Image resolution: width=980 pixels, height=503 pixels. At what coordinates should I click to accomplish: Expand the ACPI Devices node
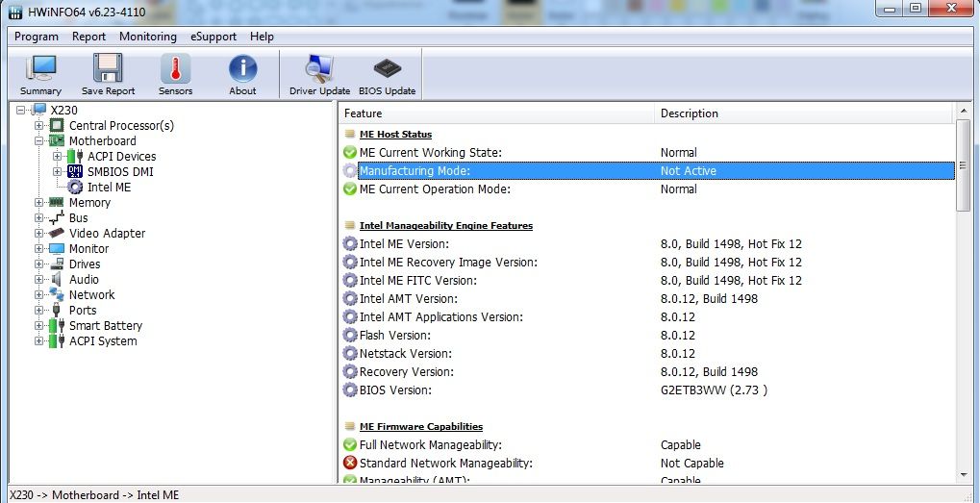point(58,156)
